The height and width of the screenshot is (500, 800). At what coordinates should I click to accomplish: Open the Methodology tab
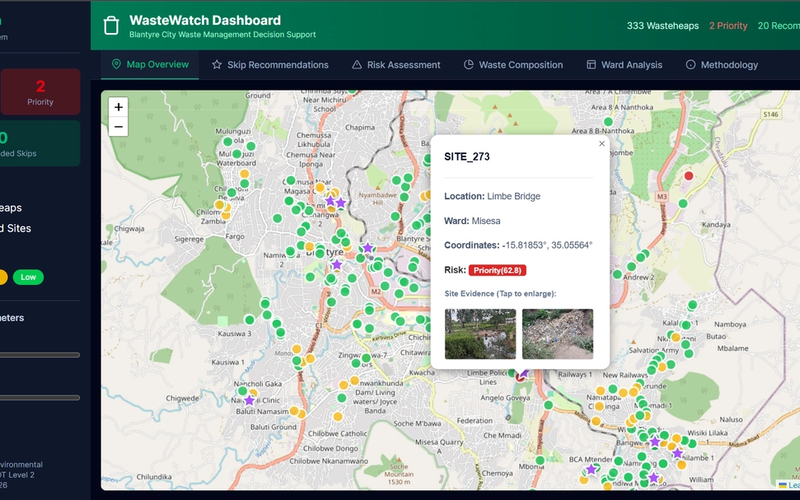tap(721, 65)
